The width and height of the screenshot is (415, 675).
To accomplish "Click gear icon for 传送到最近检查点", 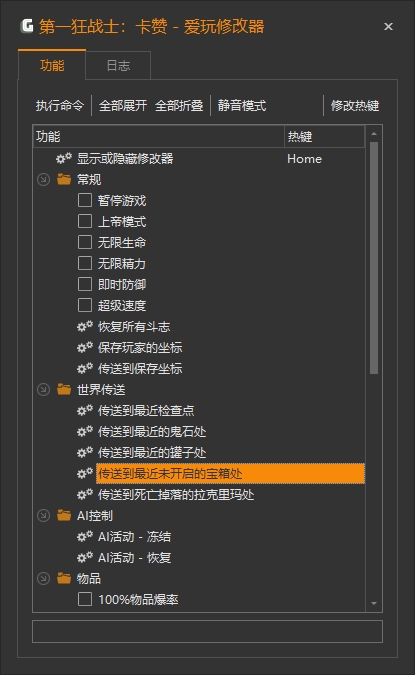I will (85, 410).
